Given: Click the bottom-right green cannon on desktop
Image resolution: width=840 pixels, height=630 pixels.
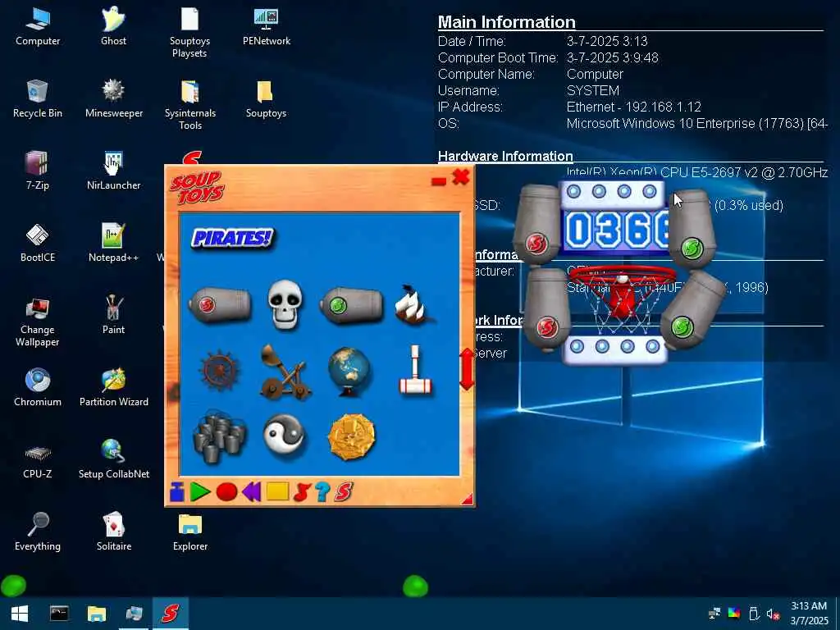Looking at the screenshot, I should click(692, 311).
